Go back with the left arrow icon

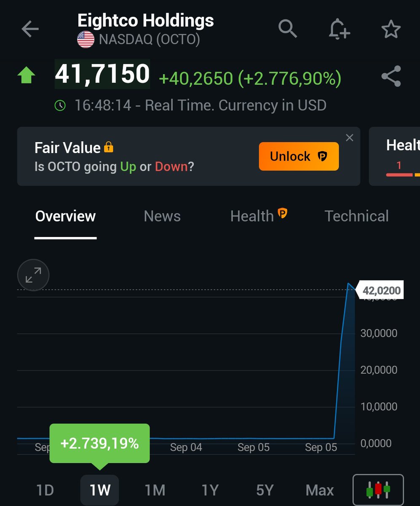(x=30, y=29)
